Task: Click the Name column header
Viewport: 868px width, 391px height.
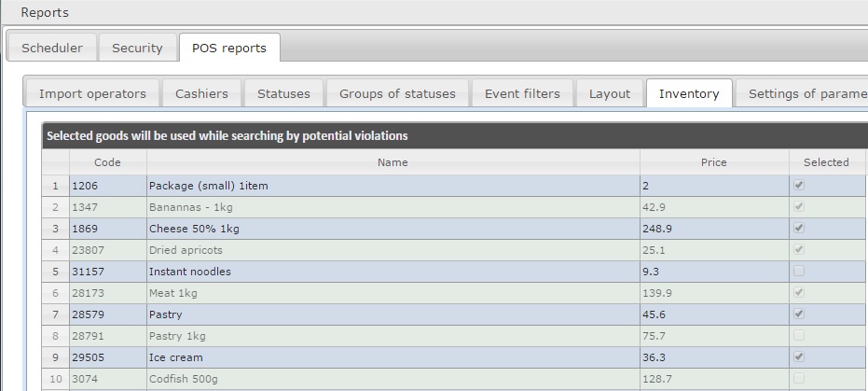Action: tap(393, 162)
